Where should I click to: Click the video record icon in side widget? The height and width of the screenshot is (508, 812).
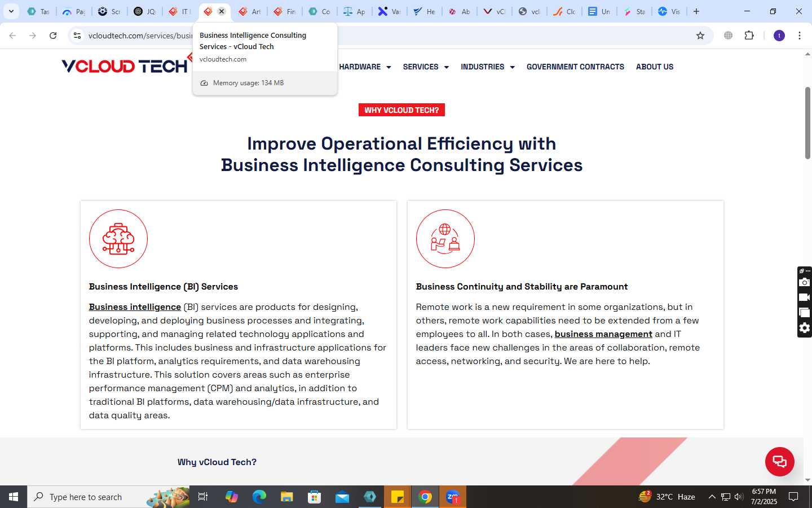[804, 297]
